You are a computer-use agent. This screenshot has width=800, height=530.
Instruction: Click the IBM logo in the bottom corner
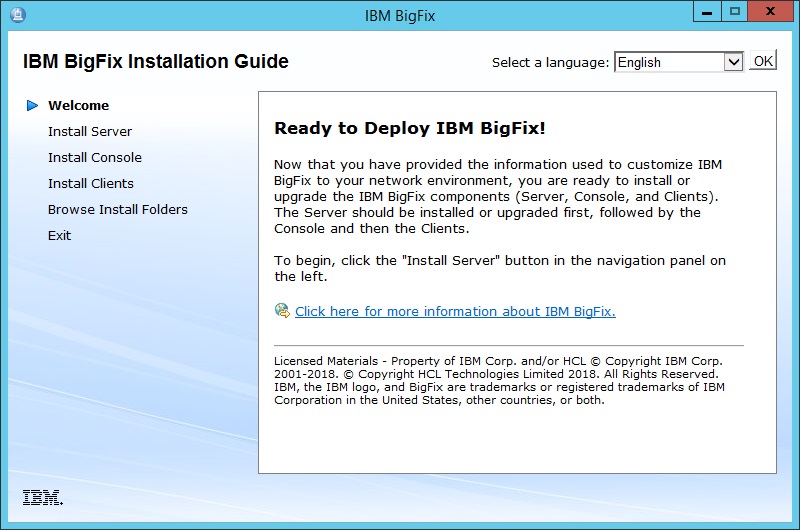point(42,497)
